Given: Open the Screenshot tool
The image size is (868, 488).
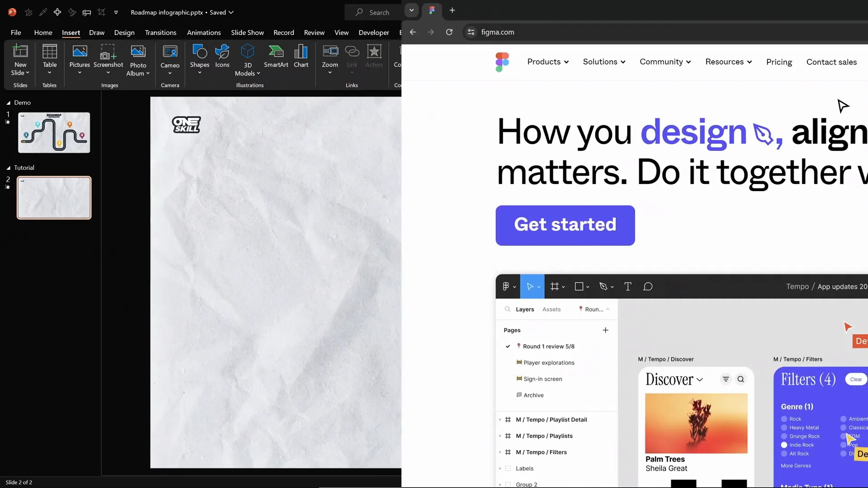Looking at the screenshot, I should (x=108, y=60).
